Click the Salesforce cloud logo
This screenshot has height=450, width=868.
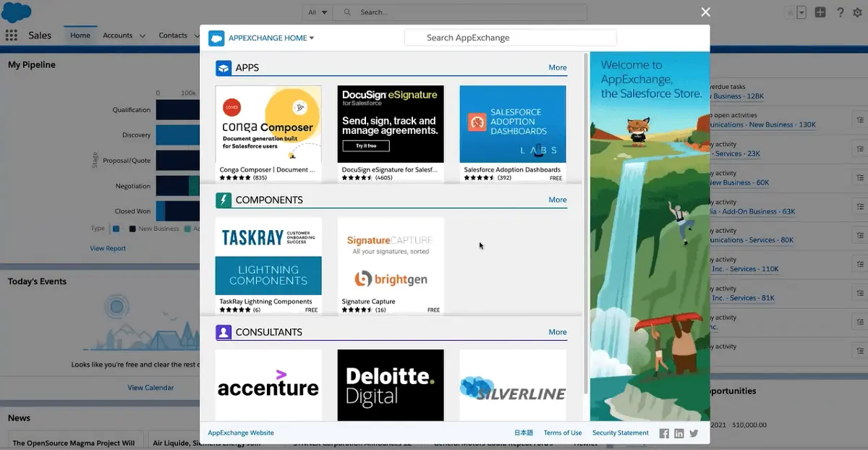tap(17, 12)
